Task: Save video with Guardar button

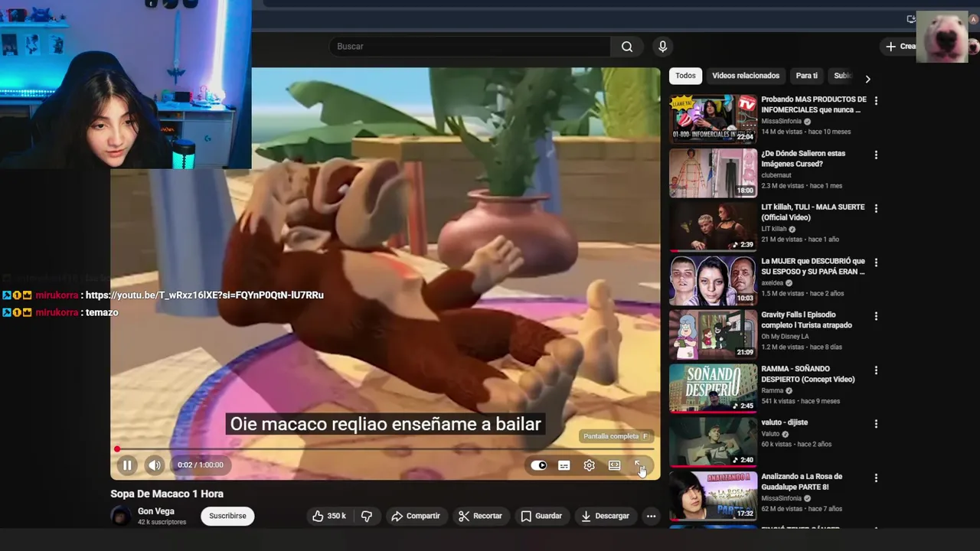Action: click(x=541, y=516)
